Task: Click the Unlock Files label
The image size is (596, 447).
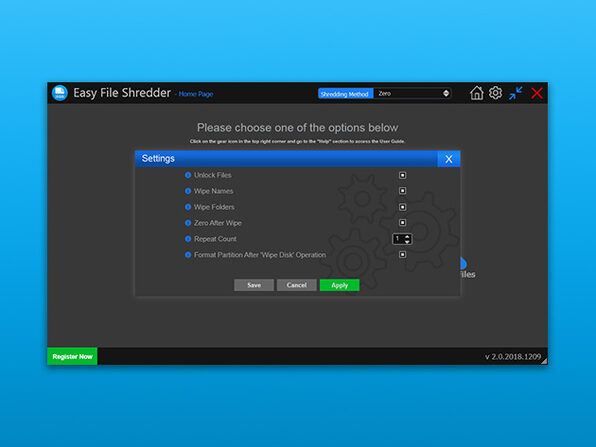Action: 213,175
